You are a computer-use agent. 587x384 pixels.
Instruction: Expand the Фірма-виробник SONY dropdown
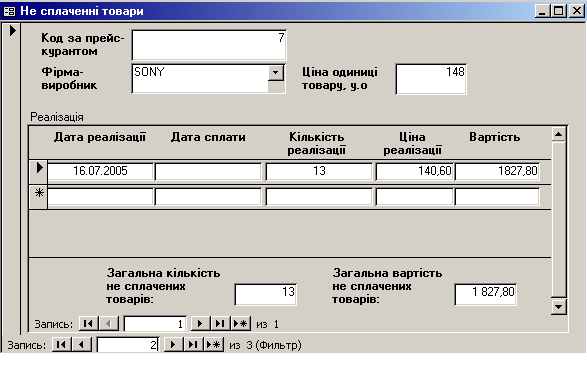pos(276,73)
